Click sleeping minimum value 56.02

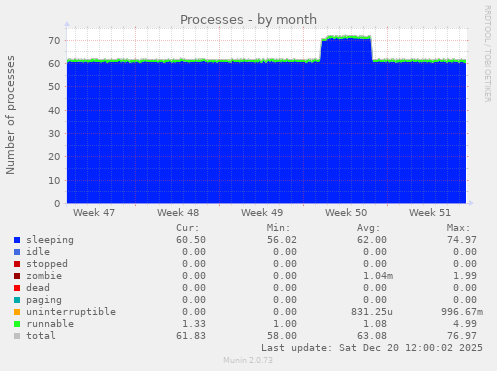pos(282,240)
